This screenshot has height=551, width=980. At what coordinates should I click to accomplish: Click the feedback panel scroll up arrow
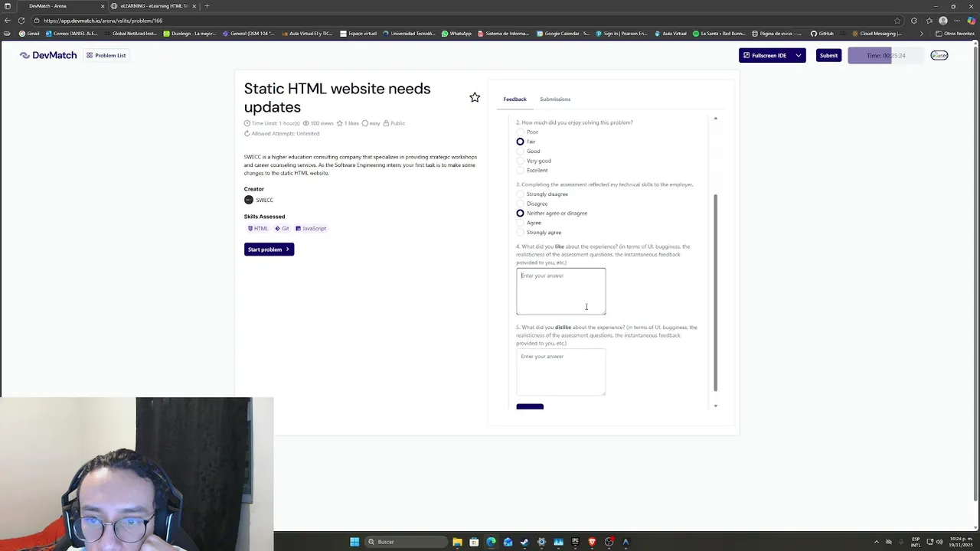[x=715, y=118]
